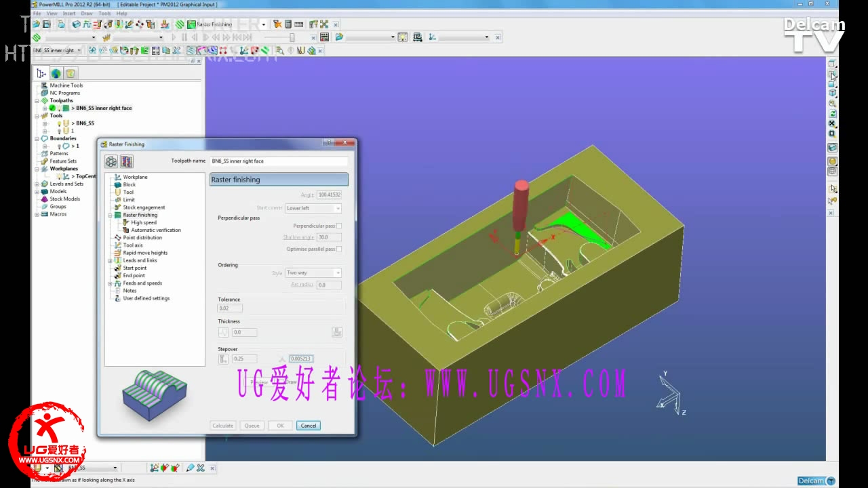Click the Block display icon in view toolbar
The width and height of the screenshot is (868, 488).
click(x=833, y=147)
